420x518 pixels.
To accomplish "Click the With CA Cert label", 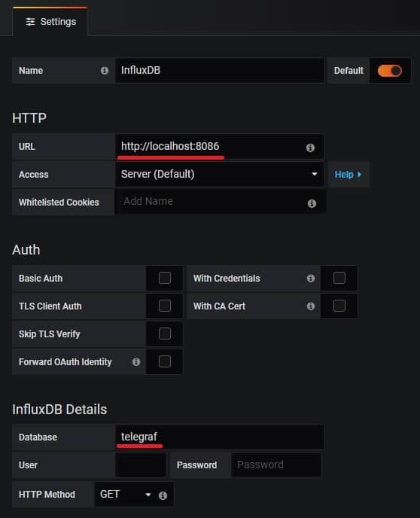I will [x=219, y=306].
